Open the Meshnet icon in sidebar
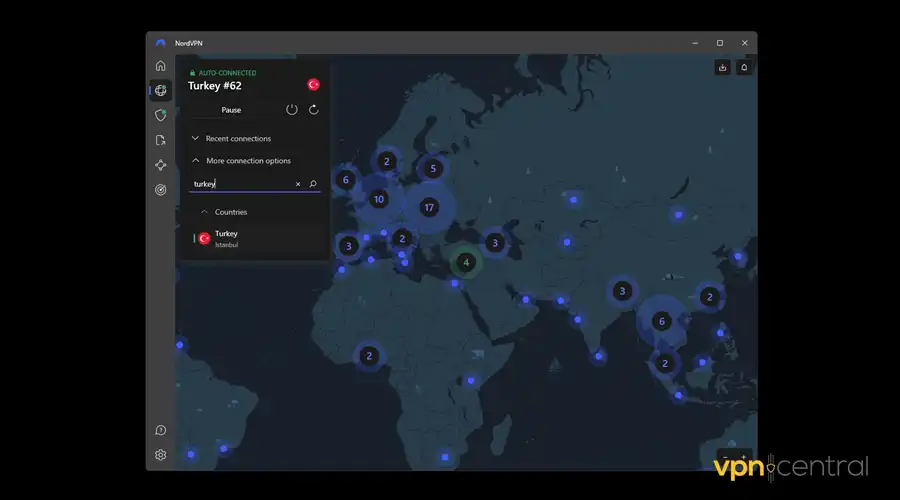900x500 pixels. [161, 165]
